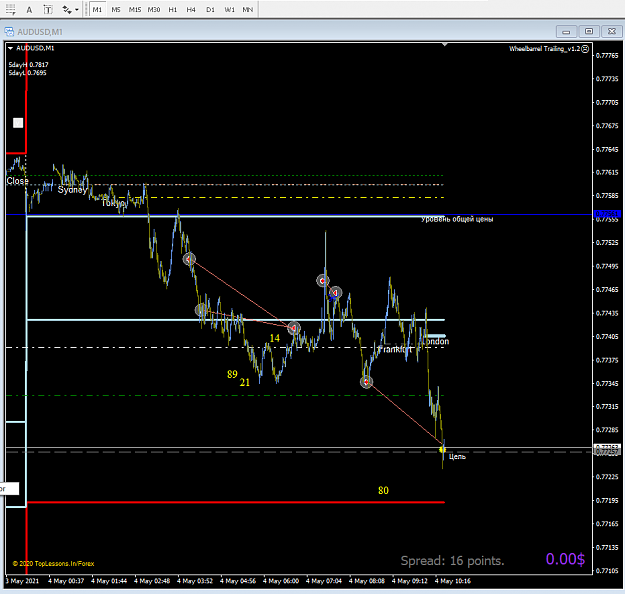Close the AUDUSD,M1 chart window
The image size is (625, 594).
click(x=611, y=31)
